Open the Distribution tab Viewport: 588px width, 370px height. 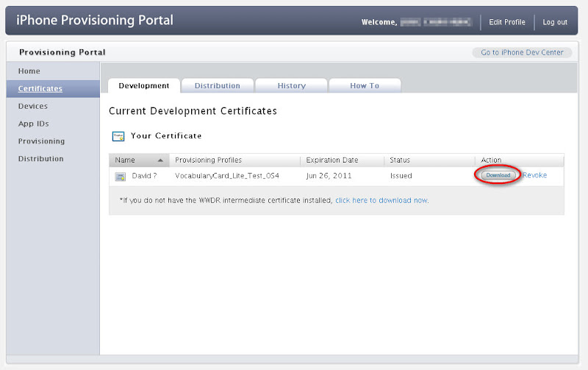[217, 86]
